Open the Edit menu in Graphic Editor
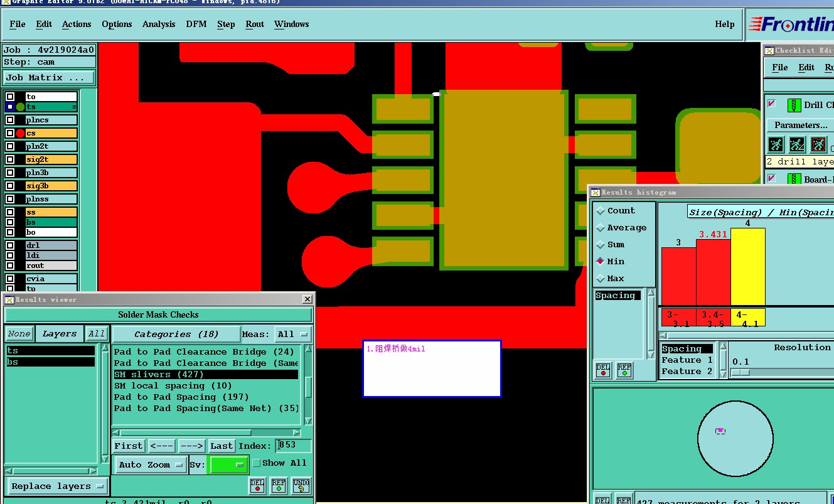 44,24
